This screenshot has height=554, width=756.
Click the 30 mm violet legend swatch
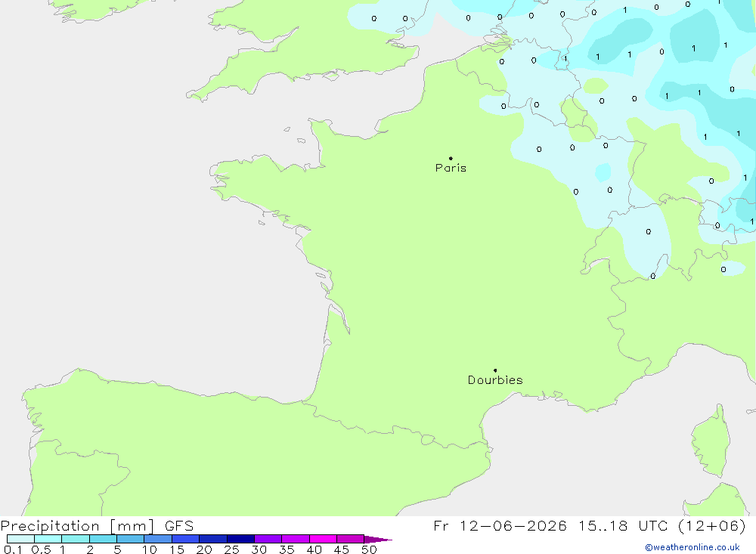coord(268,539)
